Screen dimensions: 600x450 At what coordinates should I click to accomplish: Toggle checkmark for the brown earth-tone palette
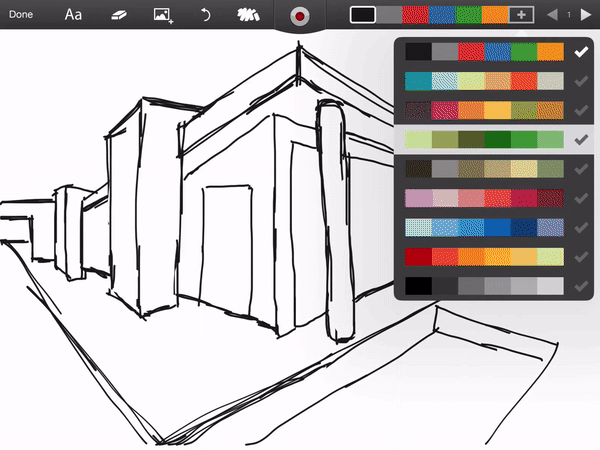tap(581, 169)
